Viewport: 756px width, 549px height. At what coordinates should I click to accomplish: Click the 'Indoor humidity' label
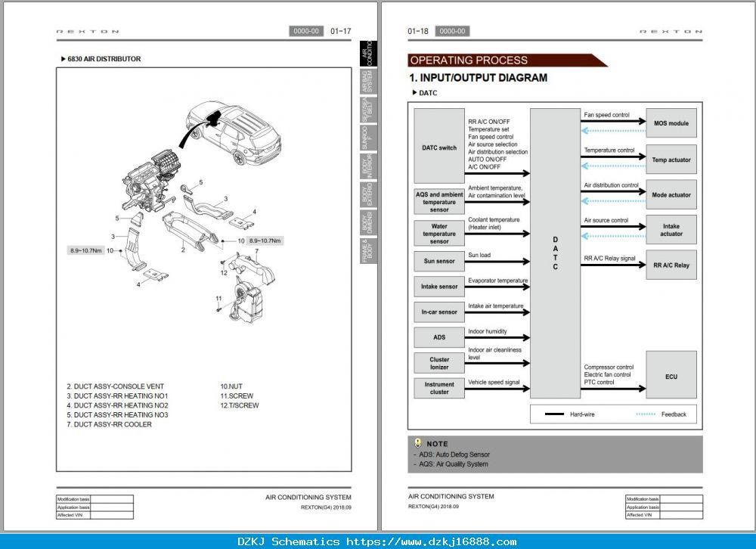coord(488,331)
